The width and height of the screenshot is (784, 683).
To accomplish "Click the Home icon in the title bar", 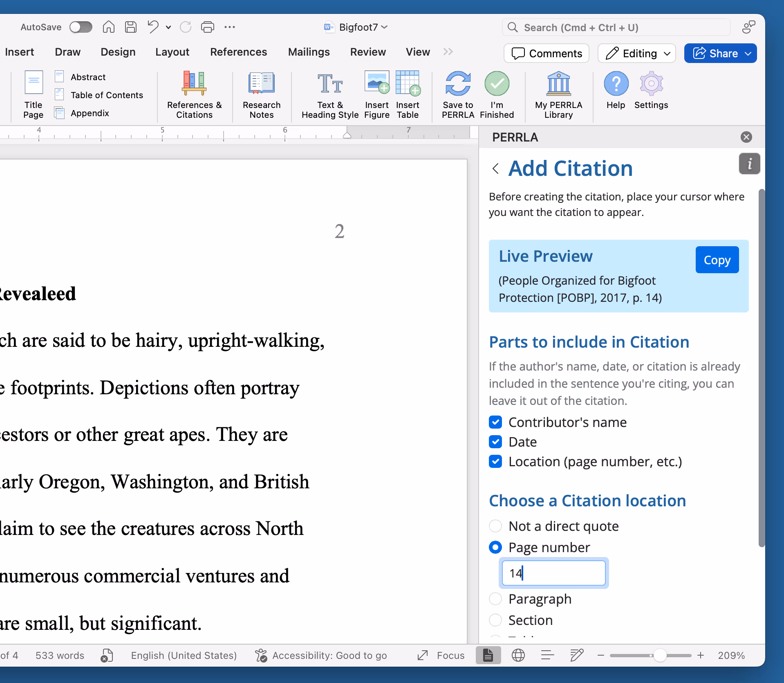I will coord(108,27).
